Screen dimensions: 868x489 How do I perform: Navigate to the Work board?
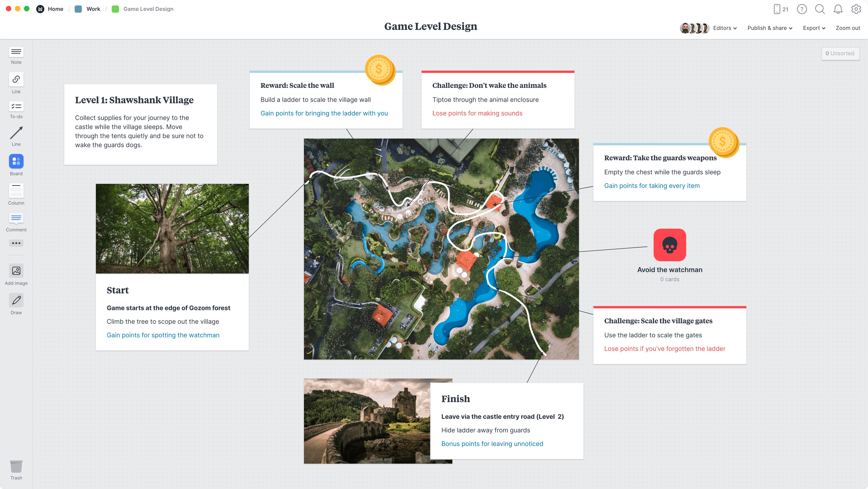[93, 9]
